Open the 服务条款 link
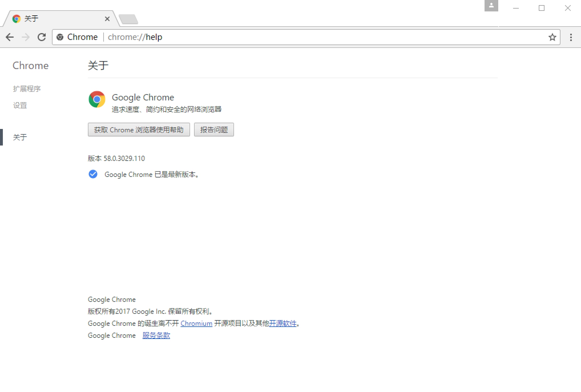Viewport: 581px width, 392px height. coord(156,336)
